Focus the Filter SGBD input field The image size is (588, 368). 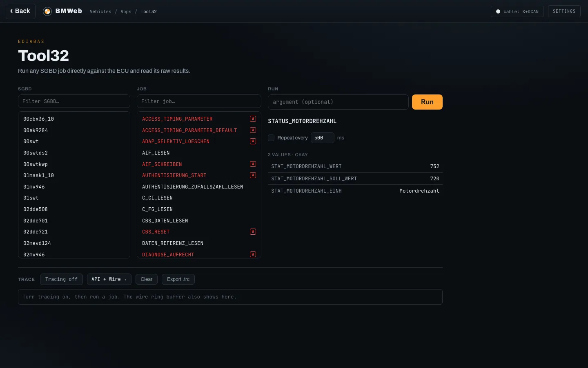coord(74,101)
